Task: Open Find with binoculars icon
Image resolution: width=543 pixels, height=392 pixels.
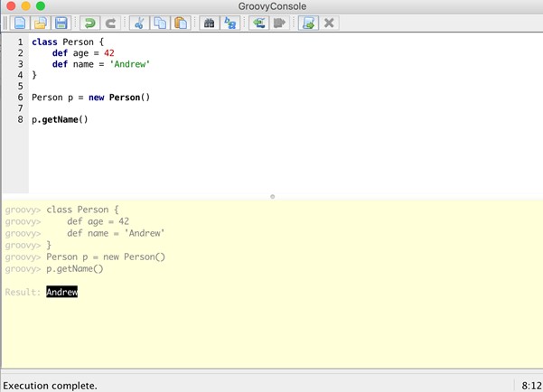Action: pyautogui.click(x=210, y=23)
